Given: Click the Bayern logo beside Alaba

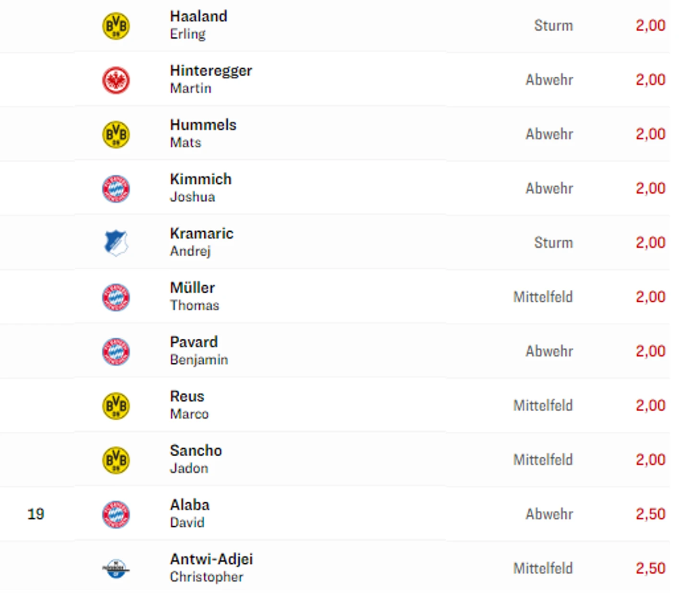Looking at the screenshot, I should click(116, 514).
